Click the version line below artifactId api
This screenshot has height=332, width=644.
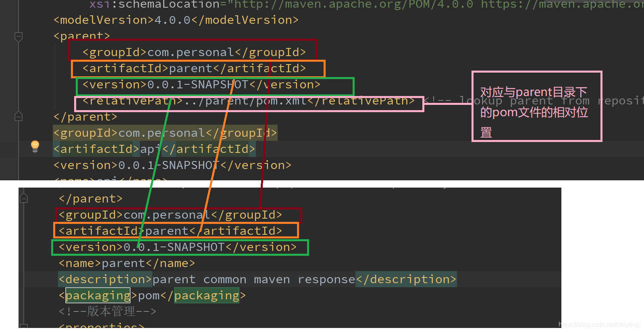[x=172, y=165]
